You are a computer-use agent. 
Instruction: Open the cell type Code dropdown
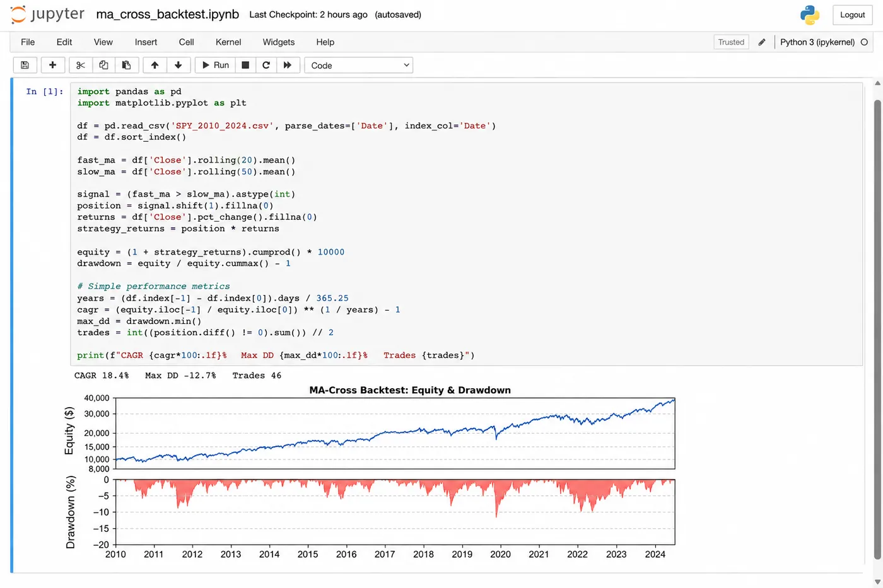[x=359, y=65]
